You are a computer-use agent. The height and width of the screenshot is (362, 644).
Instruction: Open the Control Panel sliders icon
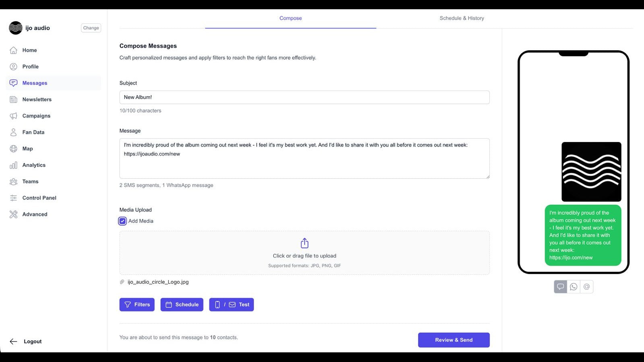(13, 198)
